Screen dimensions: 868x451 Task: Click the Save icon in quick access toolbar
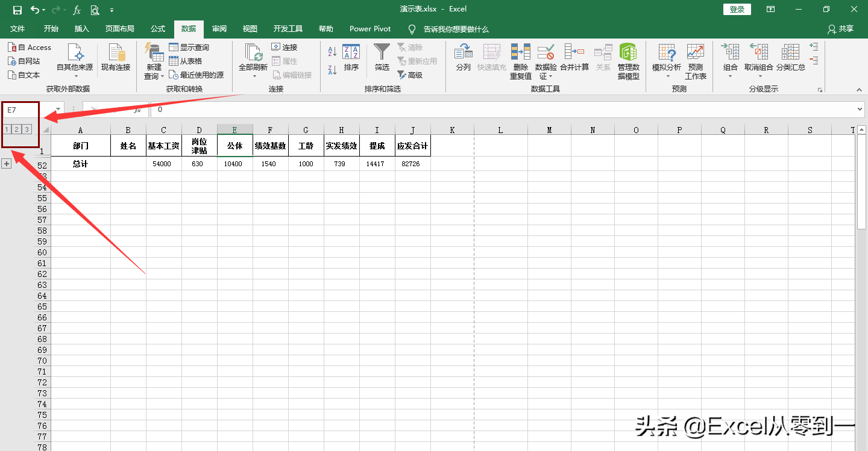(x=17, y=10)
